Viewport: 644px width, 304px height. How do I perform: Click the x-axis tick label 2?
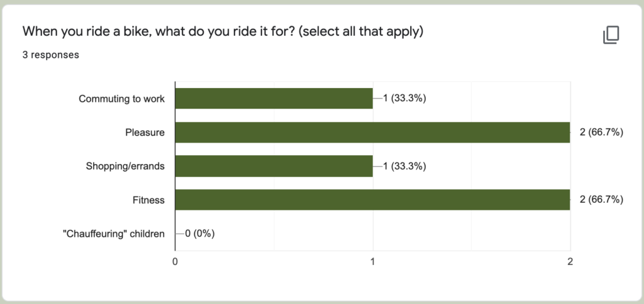tap(570, 261)
